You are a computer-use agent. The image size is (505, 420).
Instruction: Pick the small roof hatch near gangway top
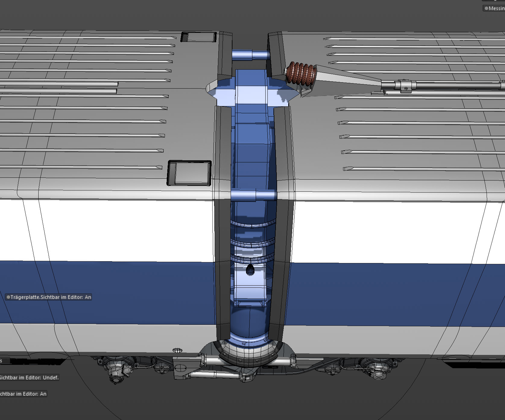coord(198,37)
